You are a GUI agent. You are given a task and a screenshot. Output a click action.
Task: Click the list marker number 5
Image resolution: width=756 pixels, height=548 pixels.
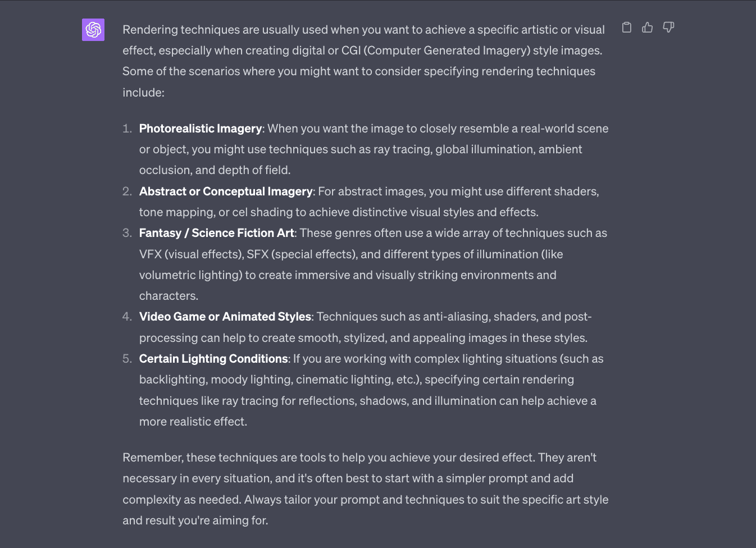[127, 359]
